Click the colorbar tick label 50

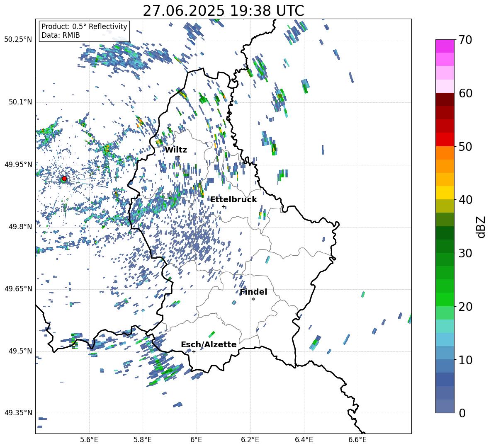click(x=465, y=146)
